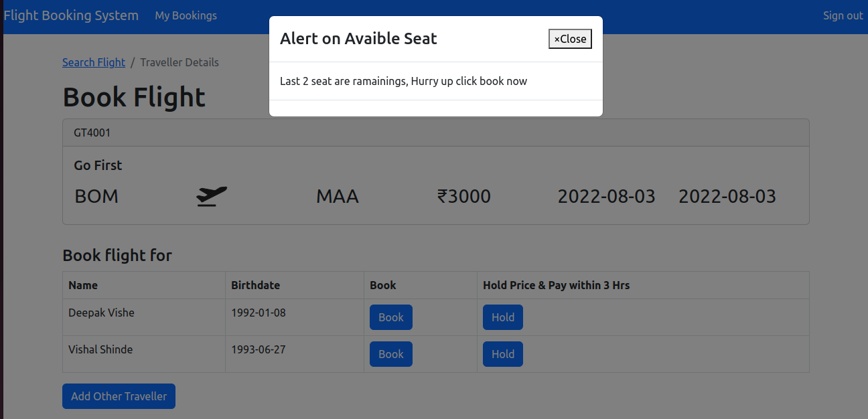Screen dimensions: 868x419
Task: Navigate back using the Search Flight breadcrumb link
Action: pyautogui.click(x=94, y=62)
